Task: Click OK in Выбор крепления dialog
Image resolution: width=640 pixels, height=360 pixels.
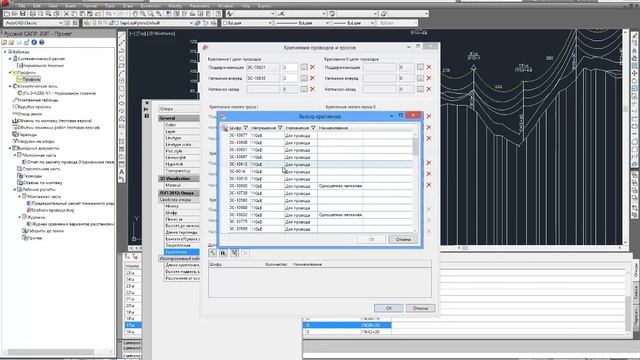Action: pos(371,239)
